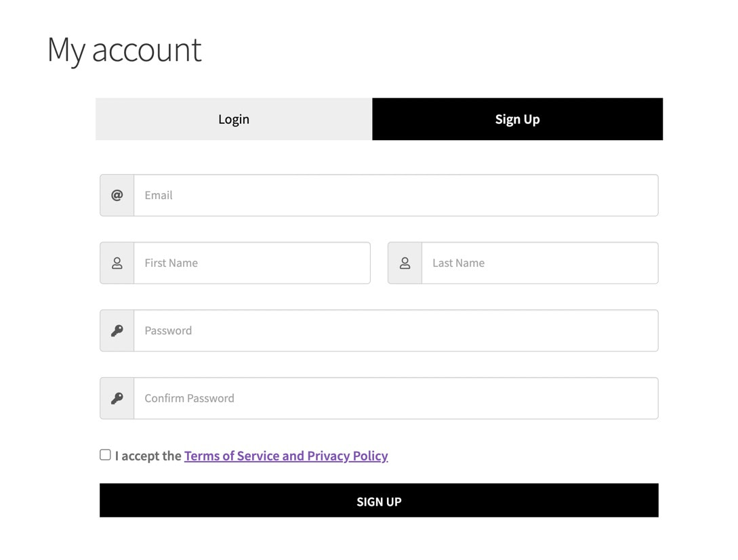The height and width of the screenshot is (560, 738).
Task: Click the person icon beside Last Name
Action: 405,263
